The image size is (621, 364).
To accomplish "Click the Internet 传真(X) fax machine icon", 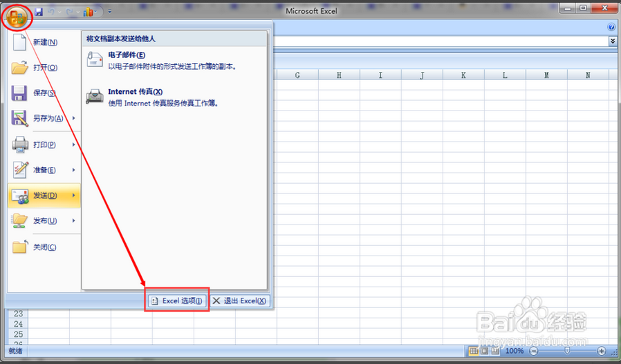I will [95, 97].
